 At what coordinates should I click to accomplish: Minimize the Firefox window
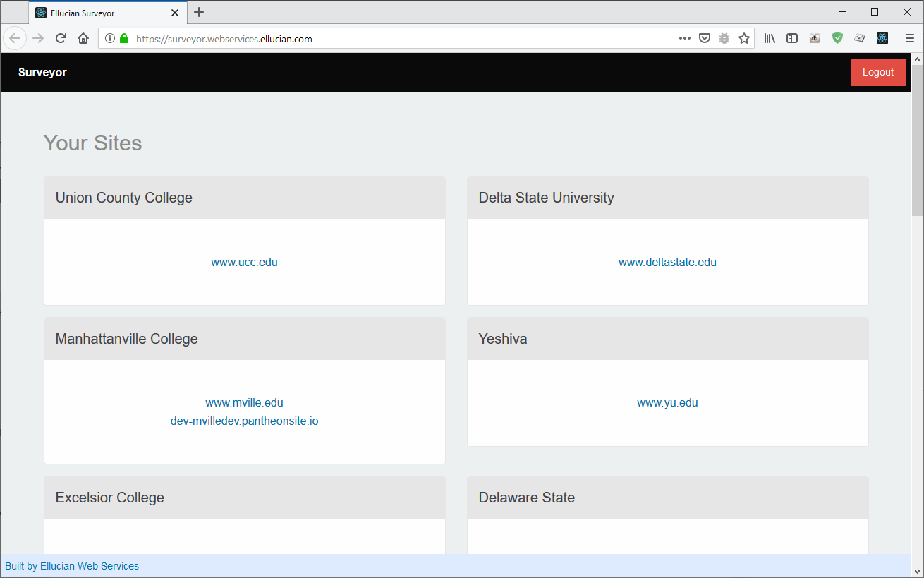click(843, 12)
